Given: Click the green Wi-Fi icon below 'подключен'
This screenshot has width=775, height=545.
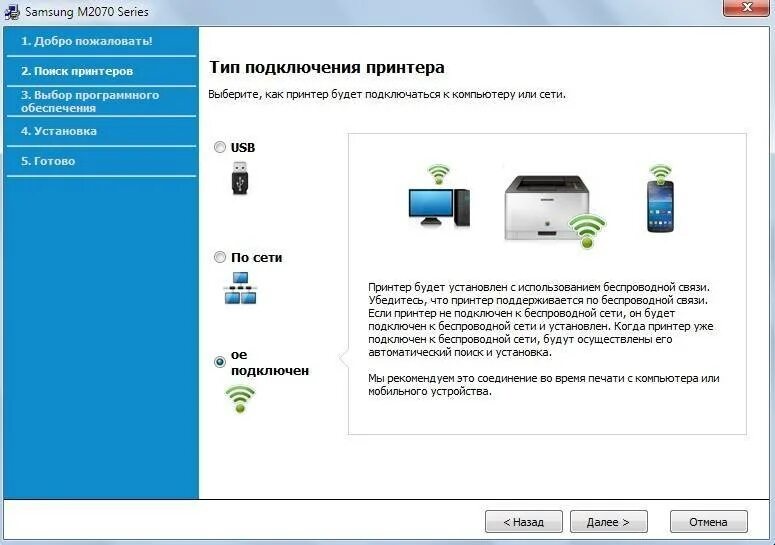Looking at the screenshot, I should coord(240,399).
